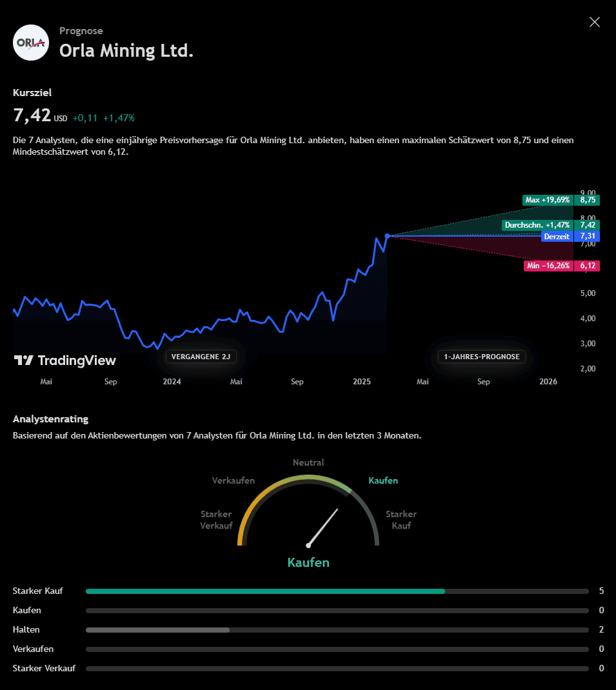This screenshot has width=616, height=690.
Task: Click the large Kaufen verdict below the gauge
Action: pyautogui.click(x=308, y=562)
